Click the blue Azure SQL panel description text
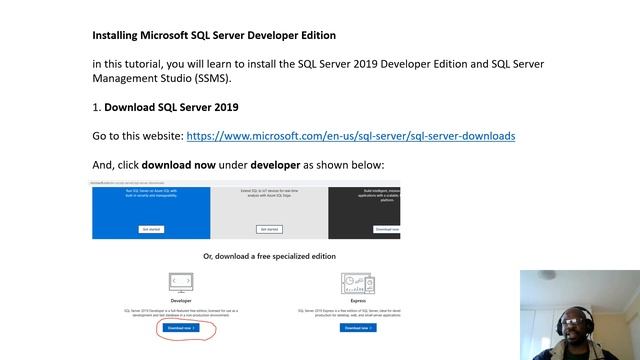 click(x=151, y=193)
